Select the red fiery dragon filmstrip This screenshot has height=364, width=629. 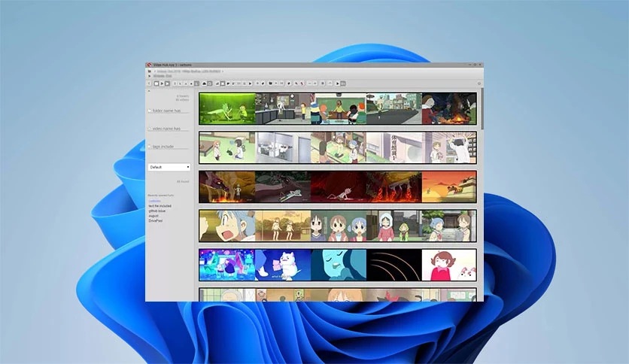(338, 187)
